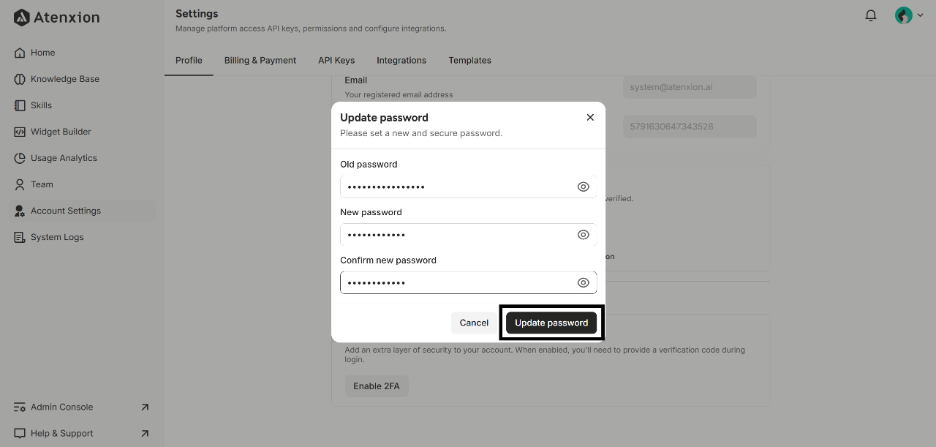The width and height of the screenshot is (936, 447).
Task: Open the Templates tab
Action: tap(470, 60)
